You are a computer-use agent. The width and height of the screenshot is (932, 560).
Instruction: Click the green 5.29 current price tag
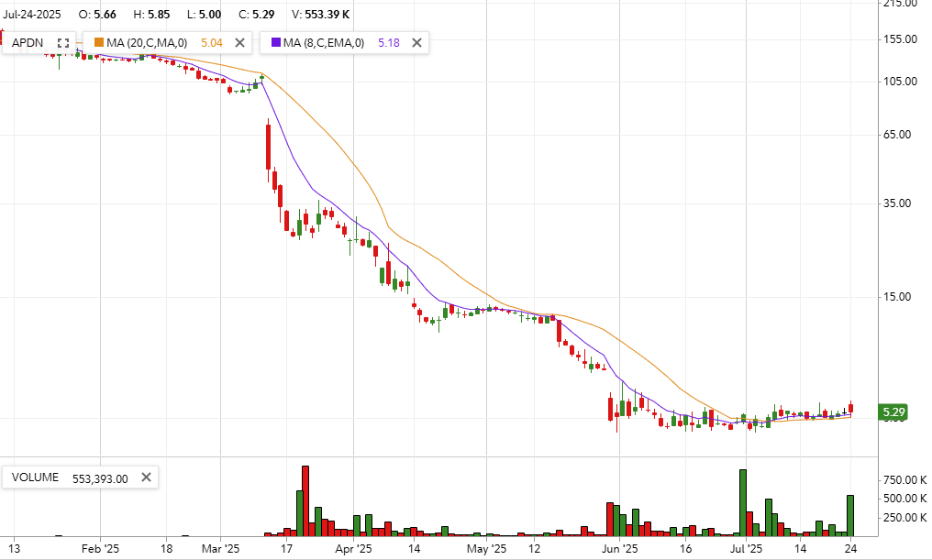click(x=893, y=412)
